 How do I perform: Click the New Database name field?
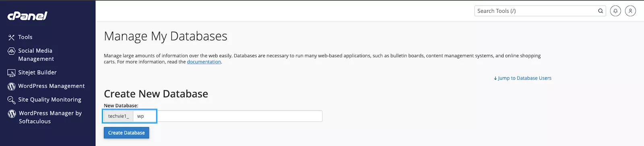pos(227,116)
